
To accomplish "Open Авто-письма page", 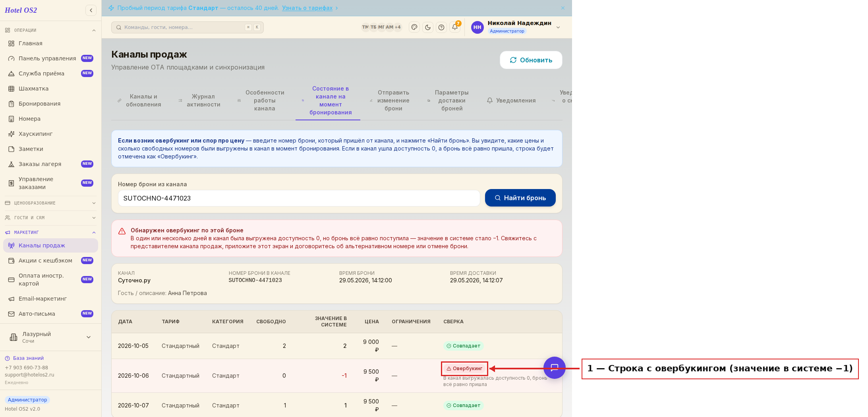I will 50,314.
